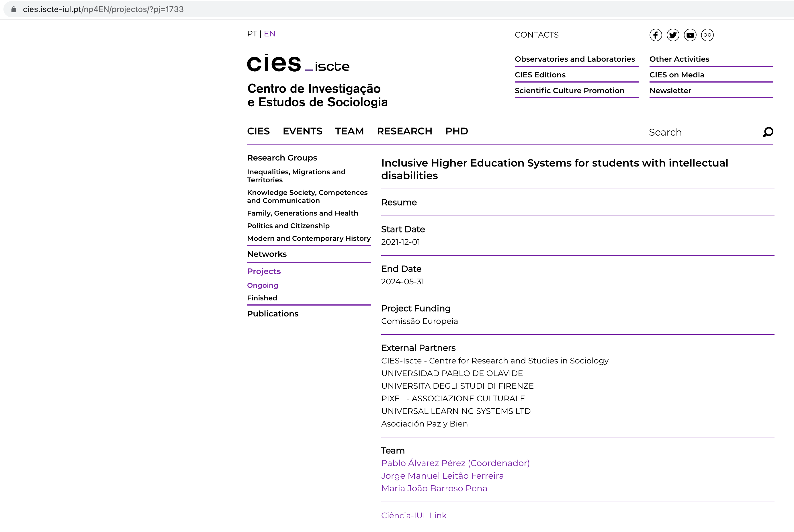The image size is (794, 532).
Task: Select Research Groups in the sidebar
Action: (282, 158)
